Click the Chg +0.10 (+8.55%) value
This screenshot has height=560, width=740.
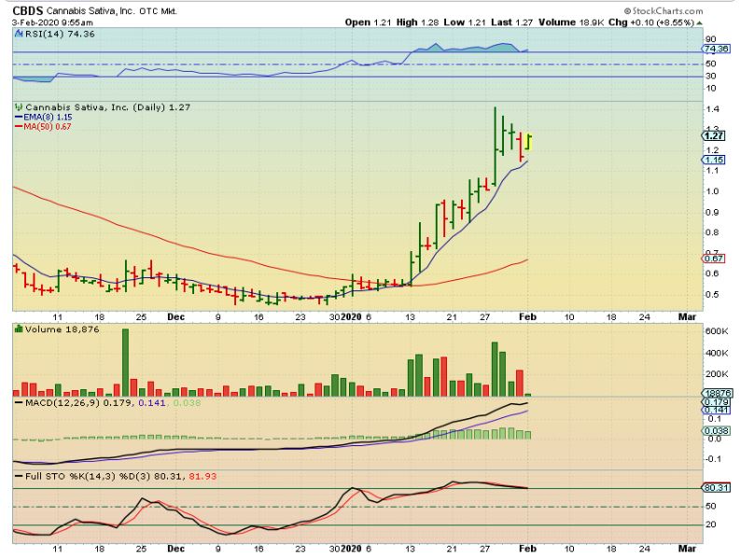click(651, 22)
